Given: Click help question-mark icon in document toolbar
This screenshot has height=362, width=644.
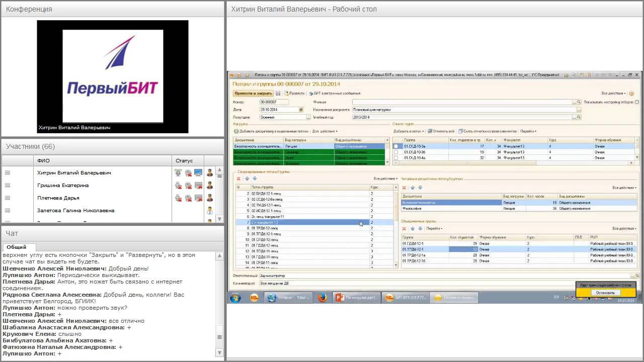Looking at the screenshot, I should coord(631,94).
